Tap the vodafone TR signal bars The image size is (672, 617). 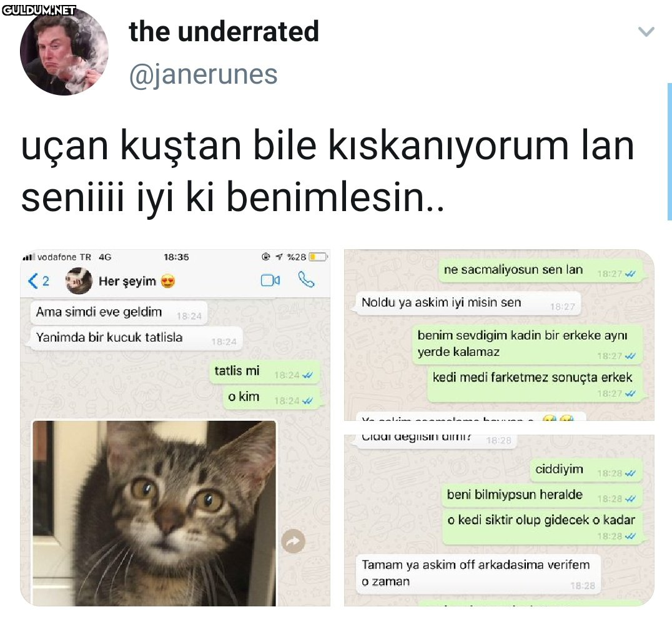tap(28, 257)
